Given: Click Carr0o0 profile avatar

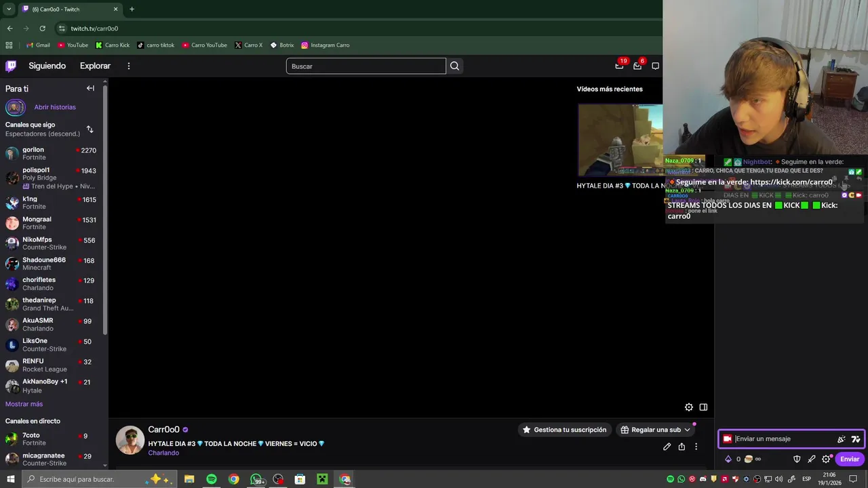Looking at the screenshot, I should pos(130,440).
